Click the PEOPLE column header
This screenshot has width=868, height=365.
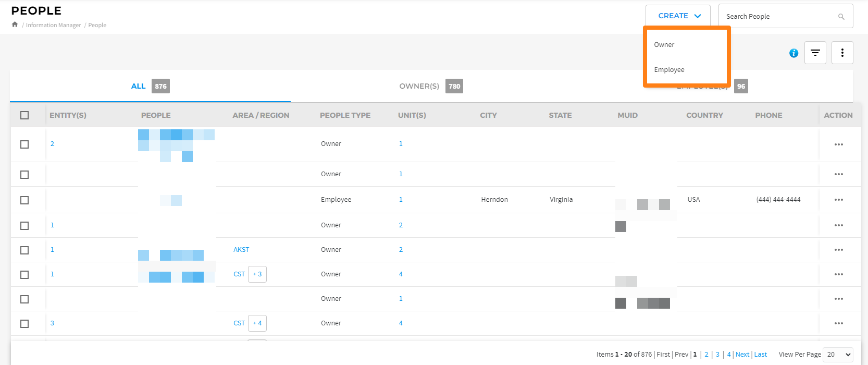pyautogui.click(x=156, y=115)
